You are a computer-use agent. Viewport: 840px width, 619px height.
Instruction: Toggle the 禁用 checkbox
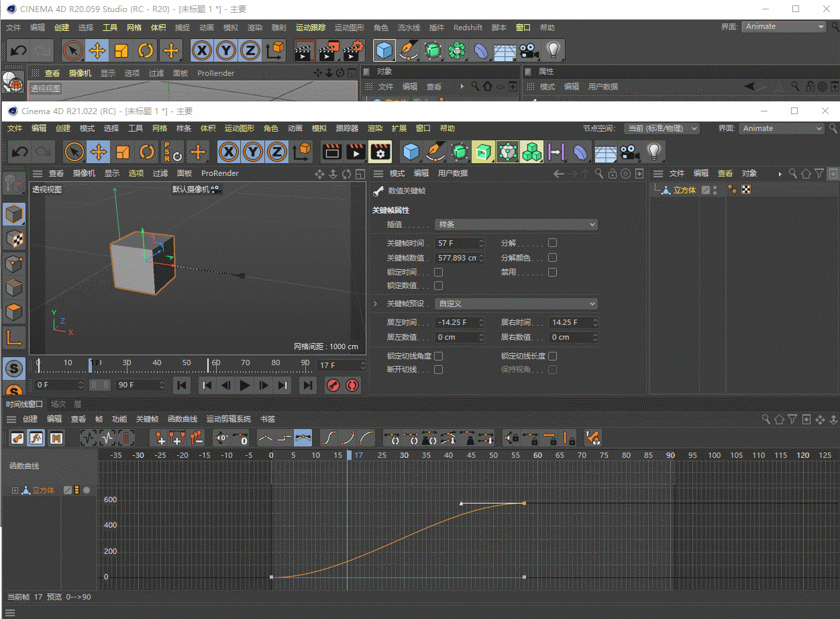click(x=552, y=273)
